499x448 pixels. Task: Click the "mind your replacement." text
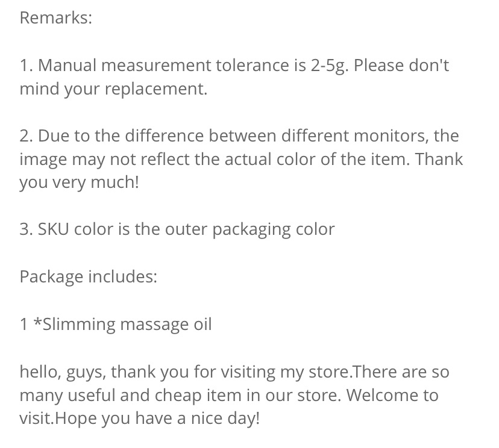tap(113, 89)
